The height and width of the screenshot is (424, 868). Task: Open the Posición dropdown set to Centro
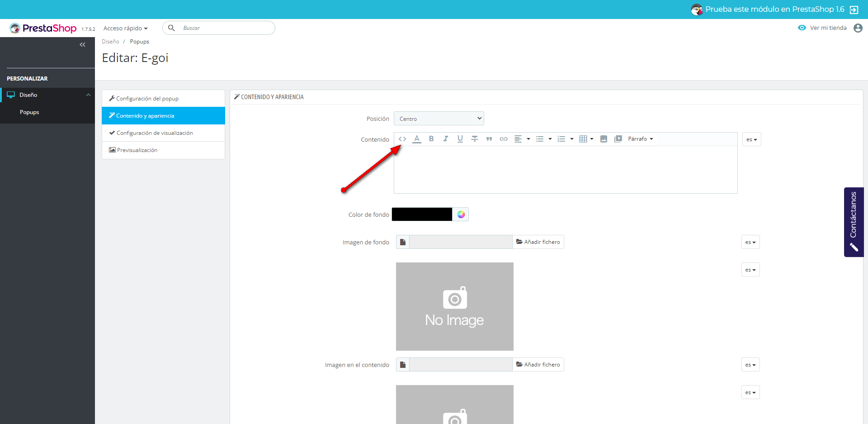coord(439,119)
